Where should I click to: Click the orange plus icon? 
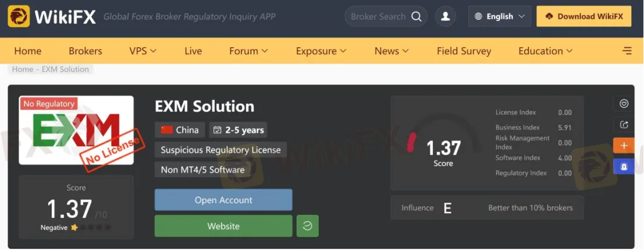click(624, 145)
